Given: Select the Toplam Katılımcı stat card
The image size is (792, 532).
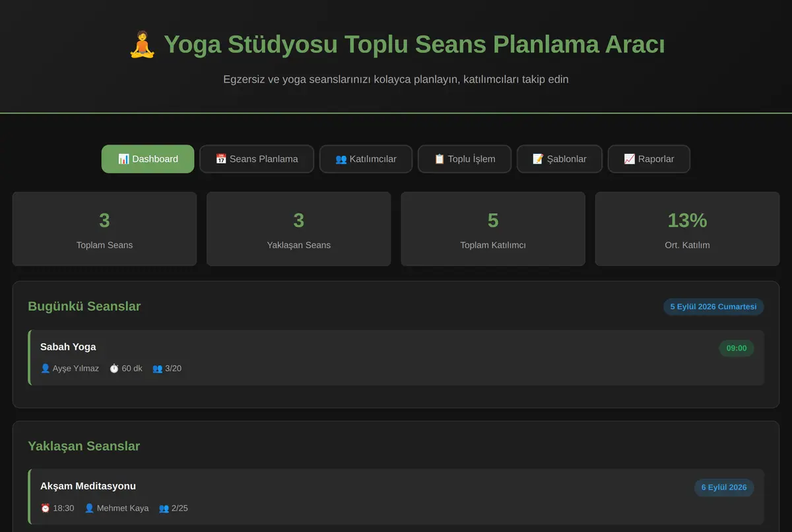Looking at the screenshot, I should coord(493,229).
